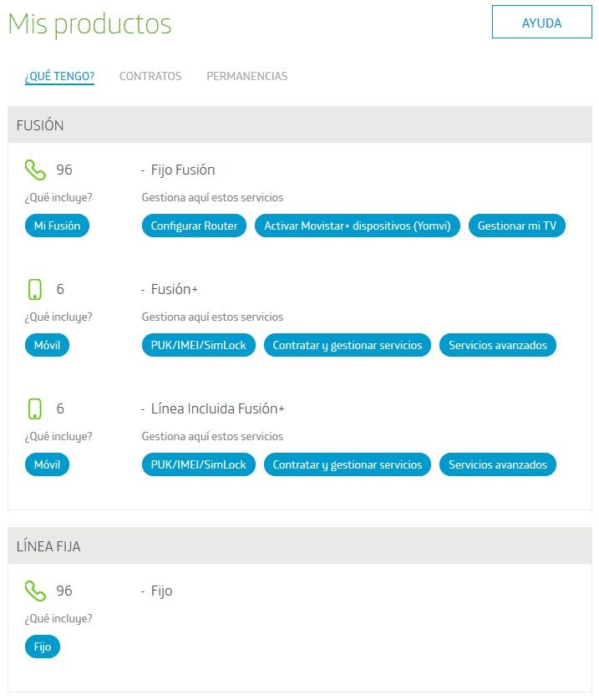
Task: Open Servicios avanzados for Línea Incluida Fusión+
Action: (498, 464)
